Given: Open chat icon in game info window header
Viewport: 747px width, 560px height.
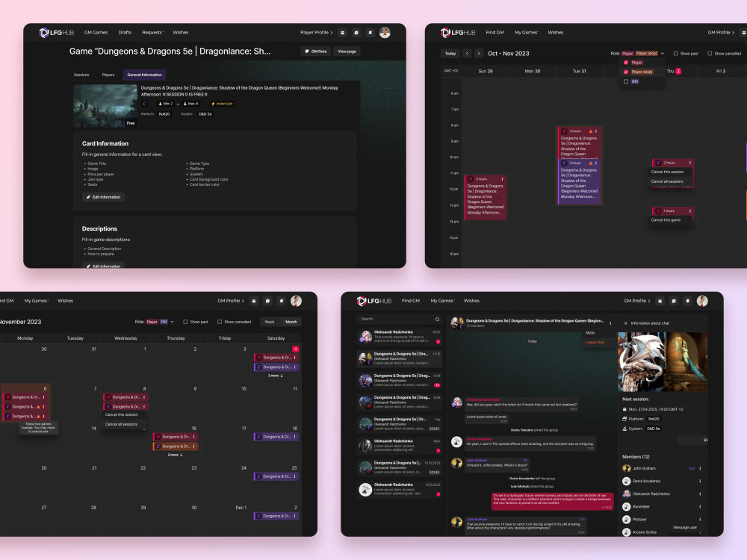Looking at the screenshot, I should tap(356, 32).
